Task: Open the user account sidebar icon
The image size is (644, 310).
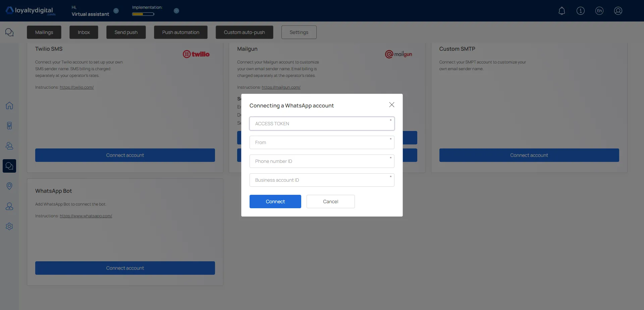Action: pyautogui.click(x=9, y=206)
